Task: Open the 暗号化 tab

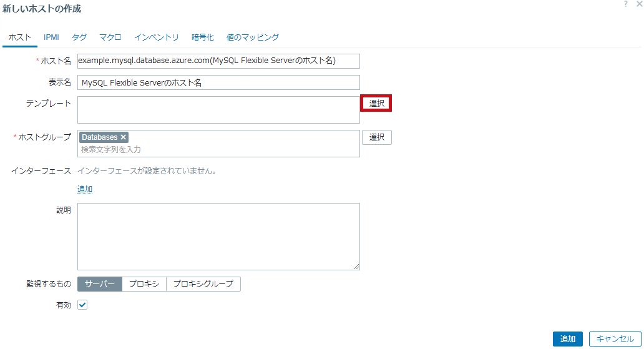Action: pyautogui.click(x=203, y=37)
